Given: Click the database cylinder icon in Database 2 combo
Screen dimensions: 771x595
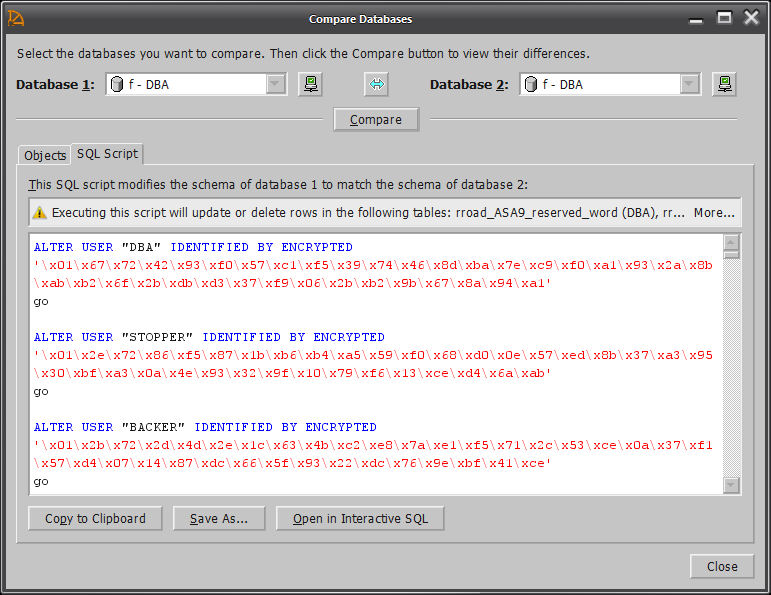Looking at the screenshot, I should click(531, 85).
